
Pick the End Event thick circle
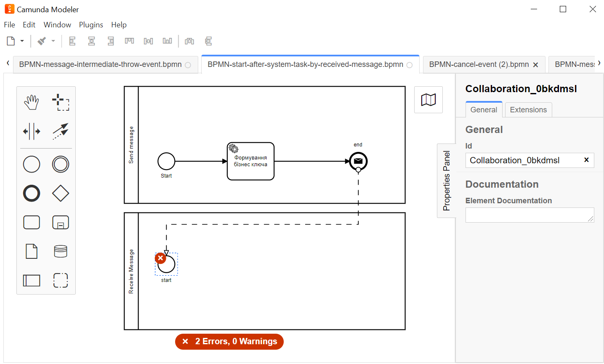(x=32, y=194)
